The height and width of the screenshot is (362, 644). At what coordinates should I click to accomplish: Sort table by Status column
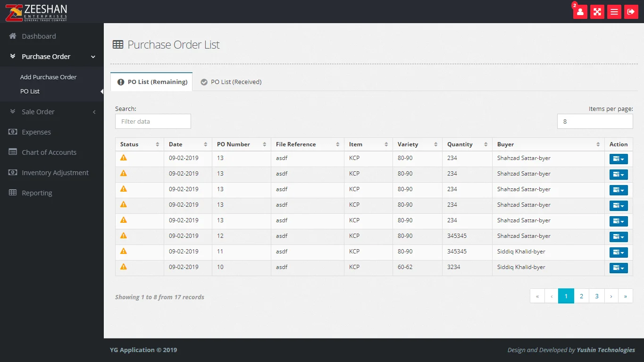pyautogui.click(x=139, y=144)
